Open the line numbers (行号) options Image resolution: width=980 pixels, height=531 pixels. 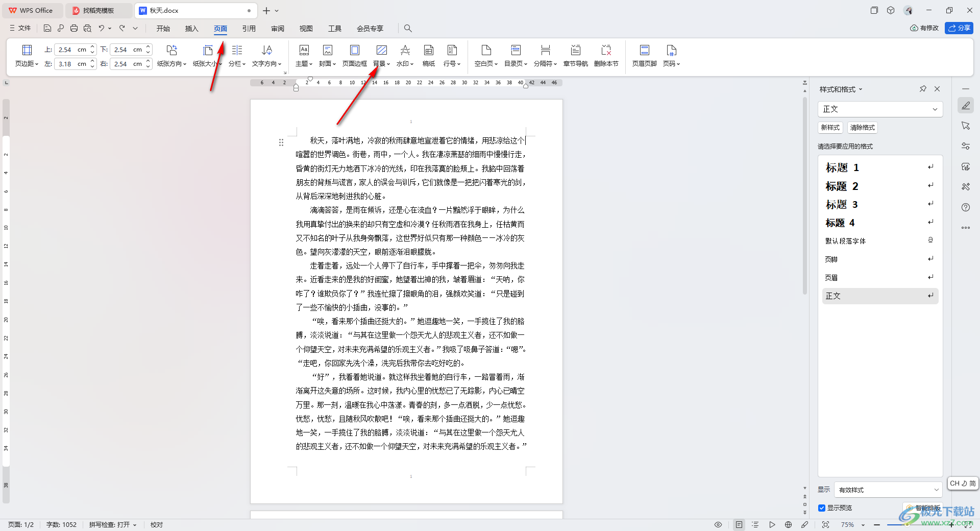coord(452,56)
